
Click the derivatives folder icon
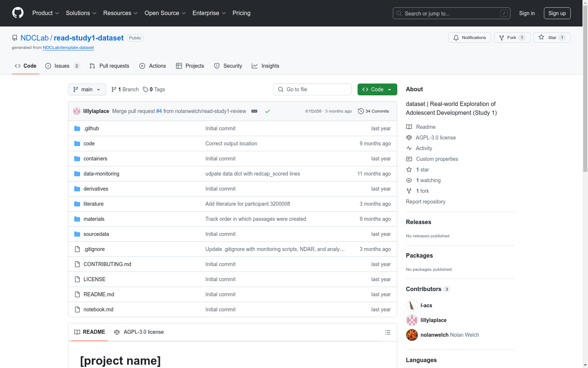77,189
